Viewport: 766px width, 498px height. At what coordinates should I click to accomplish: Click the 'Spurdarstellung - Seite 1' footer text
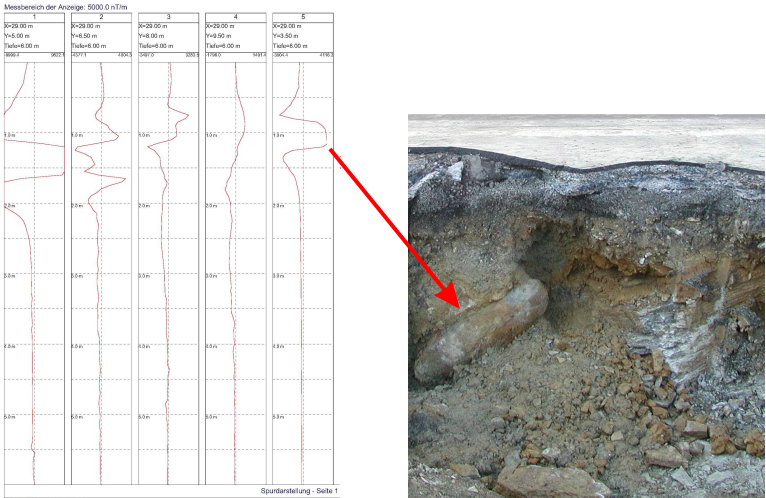pos(298,490)
